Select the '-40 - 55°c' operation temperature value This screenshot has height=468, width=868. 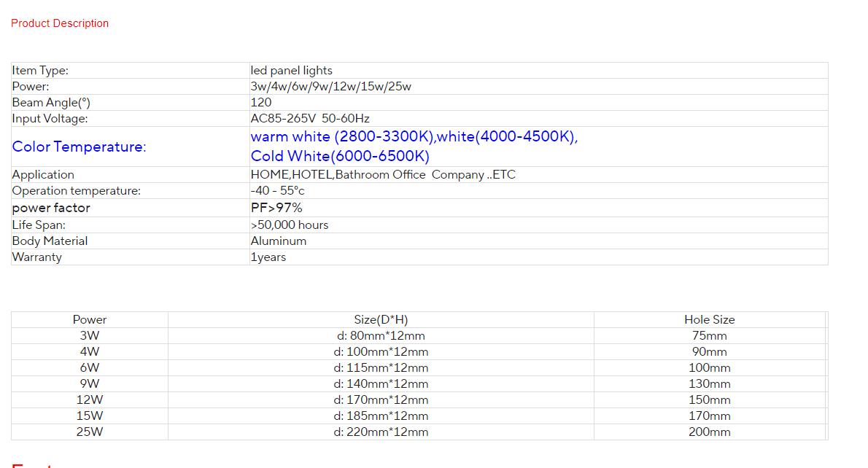click(x=277, y=191)
